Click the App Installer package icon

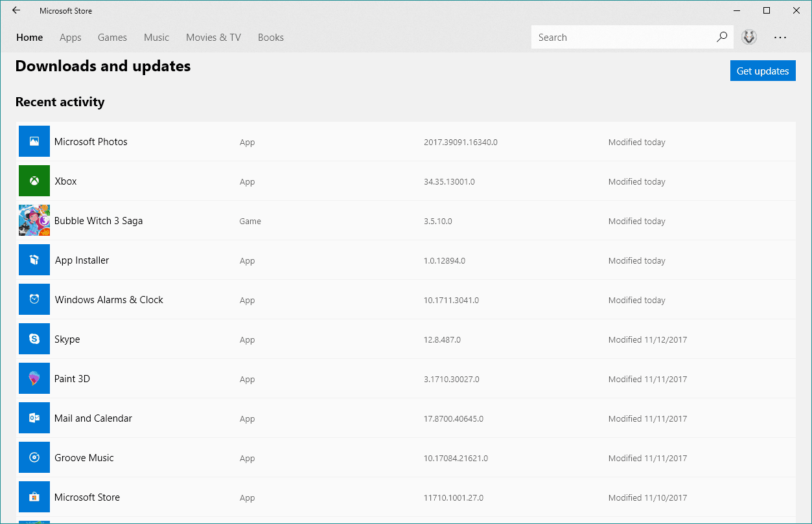34,260
